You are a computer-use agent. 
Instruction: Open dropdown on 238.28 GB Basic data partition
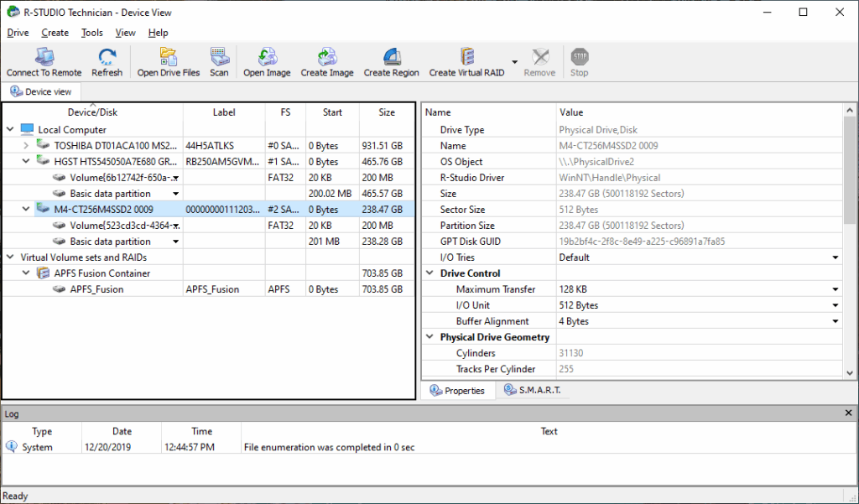point(176,242)
